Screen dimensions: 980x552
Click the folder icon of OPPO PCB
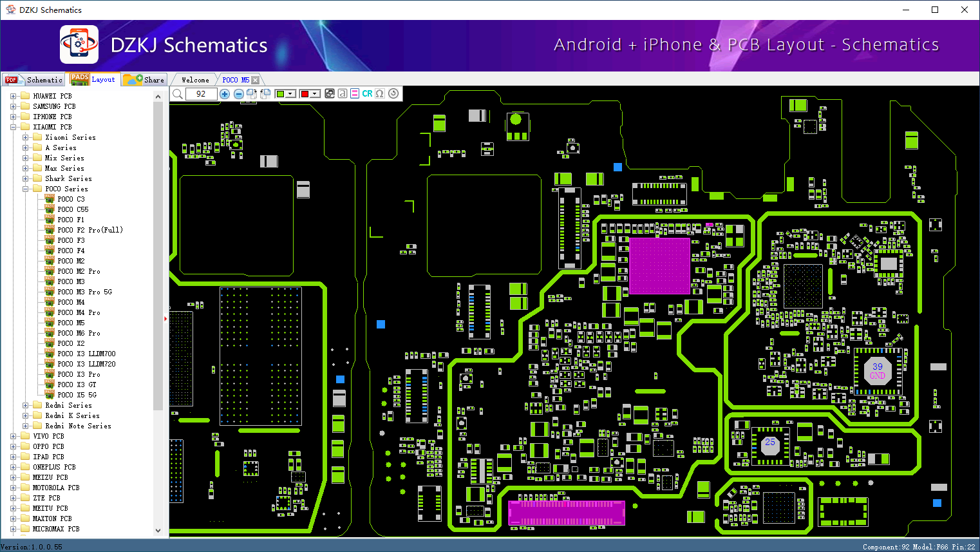(25, 446)
